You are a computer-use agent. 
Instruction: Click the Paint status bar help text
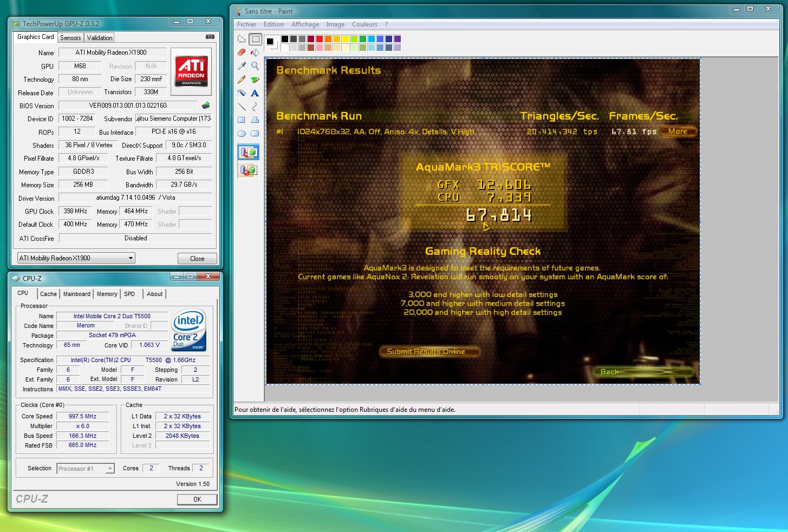pos(344,410)
